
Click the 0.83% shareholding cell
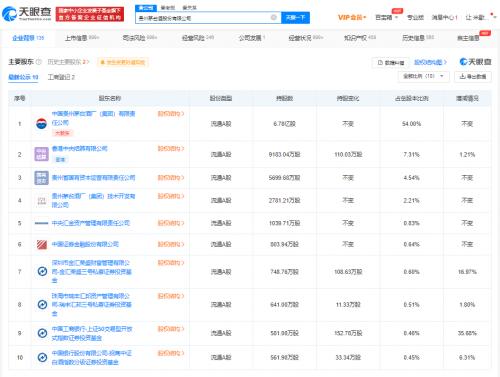click(x=411, y=223)
